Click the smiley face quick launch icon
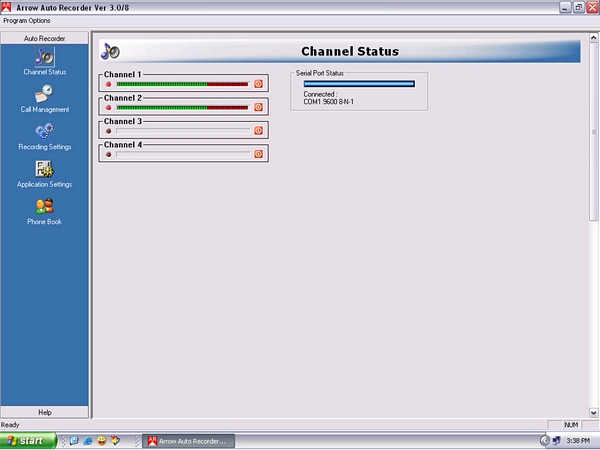This screenshot has height=450, width=600. click(101, 441)
